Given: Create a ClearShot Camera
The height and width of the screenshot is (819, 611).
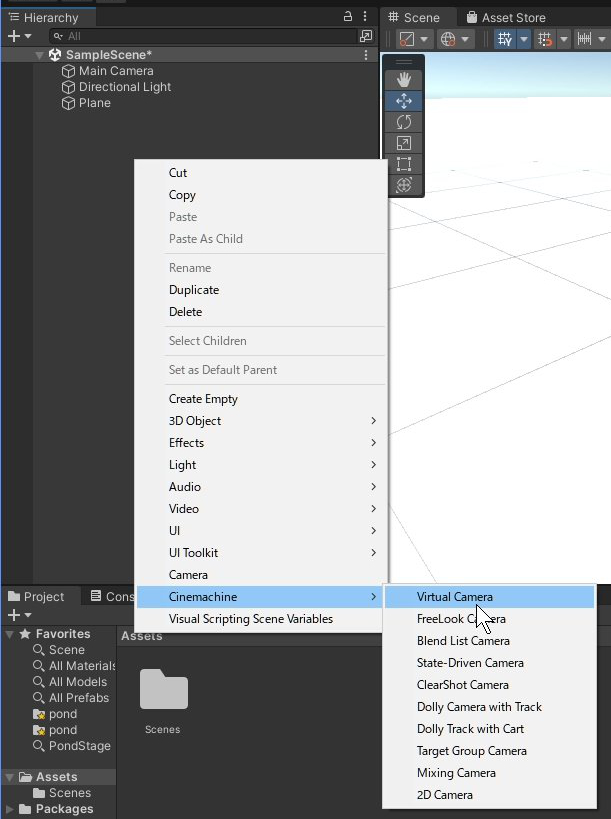Looking at the screenshot, I should [489, 685].
